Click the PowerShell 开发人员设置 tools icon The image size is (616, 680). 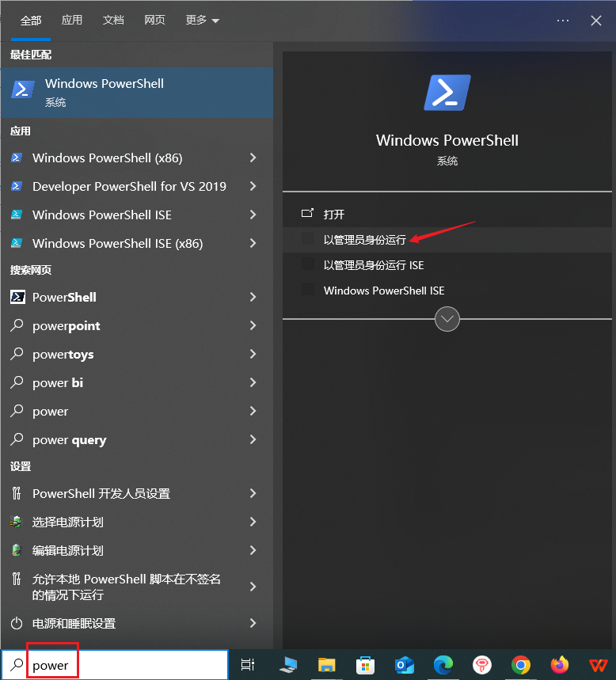17,493
